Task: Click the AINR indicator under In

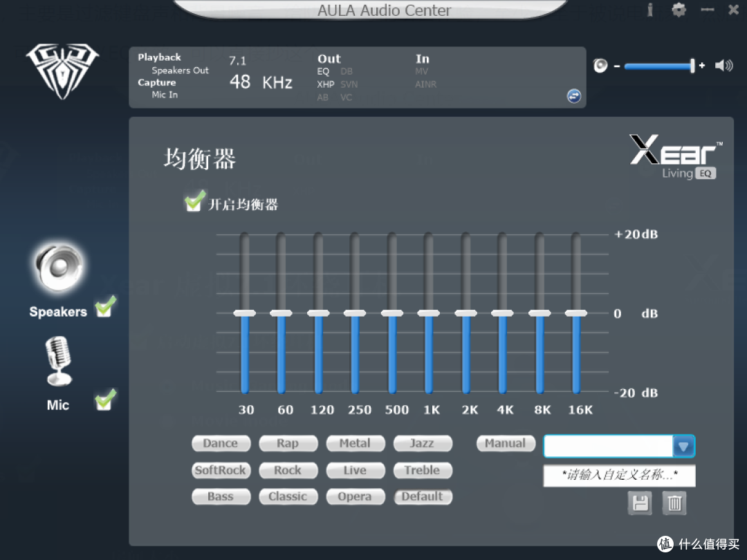Action: coord(425,84)
